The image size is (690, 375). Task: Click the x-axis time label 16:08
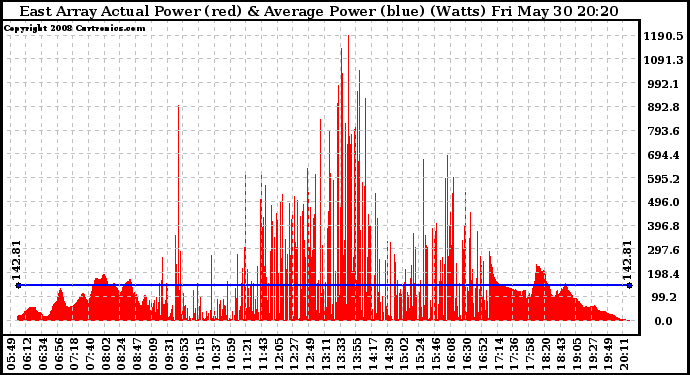pyautogui.click(x=451, y=354)
